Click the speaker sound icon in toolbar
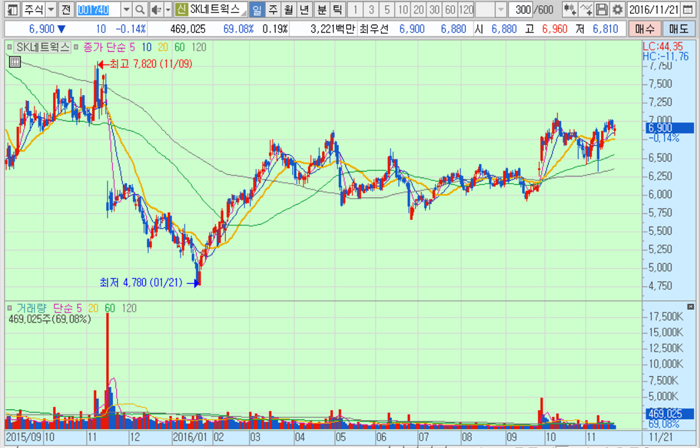The width and height of the screenshot is (700, 448). 156,9
